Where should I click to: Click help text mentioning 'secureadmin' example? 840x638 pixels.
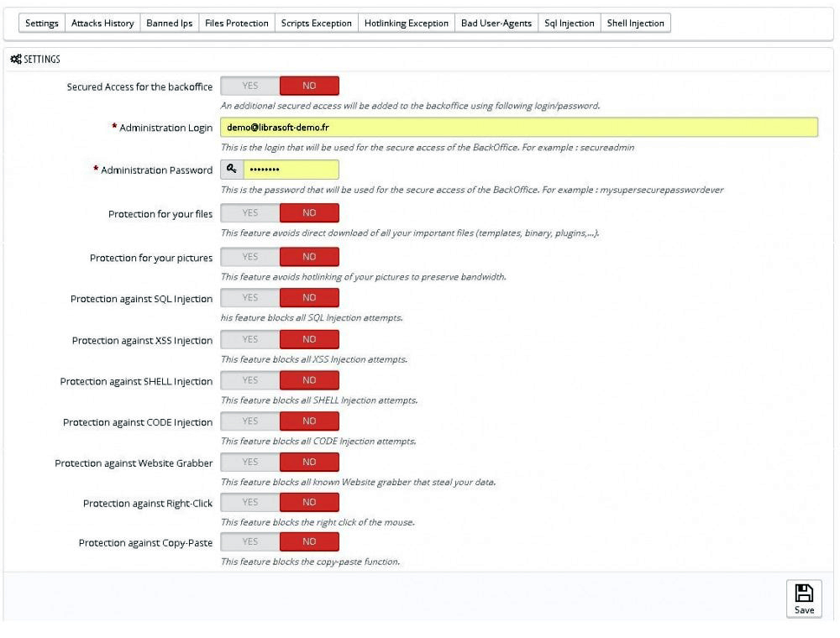point(428,147)
